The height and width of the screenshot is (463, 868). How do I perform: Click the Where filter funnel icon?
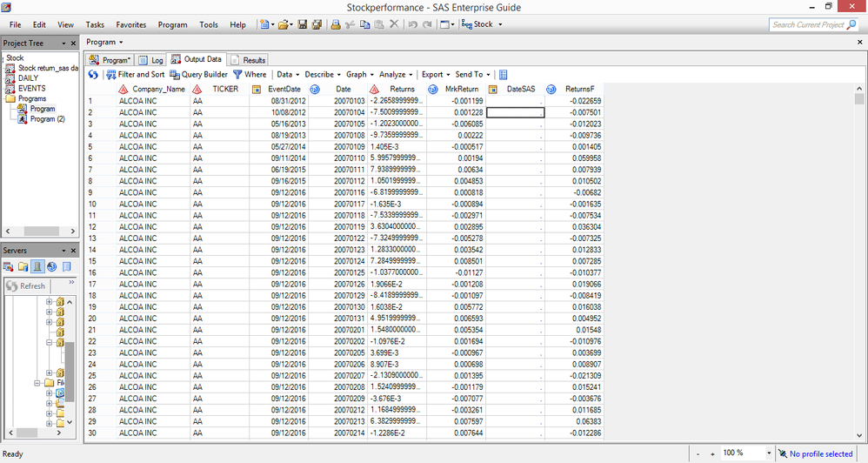coord(237,75)
